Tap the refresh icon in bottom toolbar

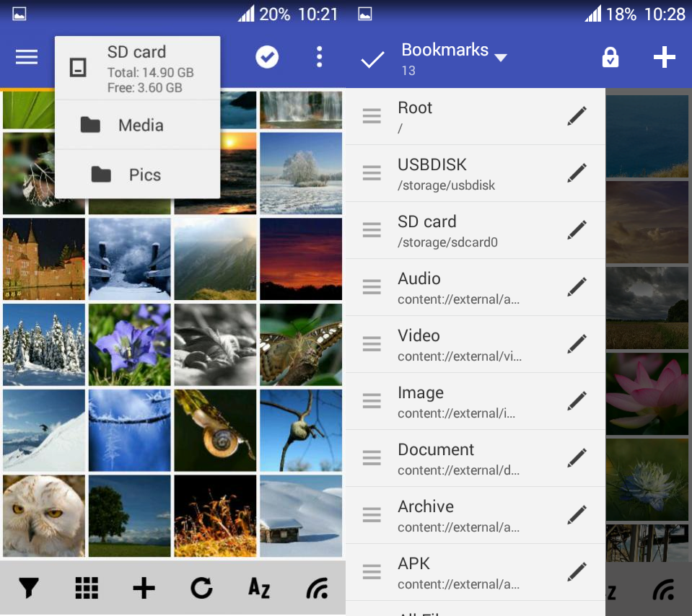pyautogui.click(x=202, y=588)
